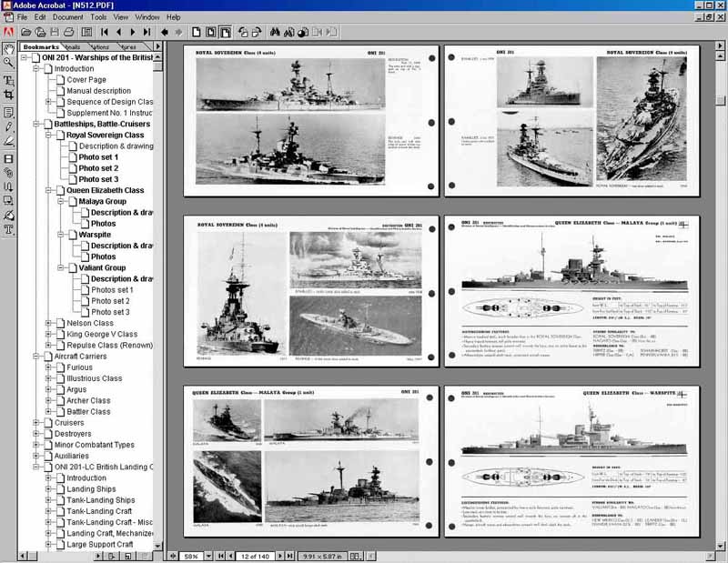Open the Tools menu

click(x=98, y=17)
